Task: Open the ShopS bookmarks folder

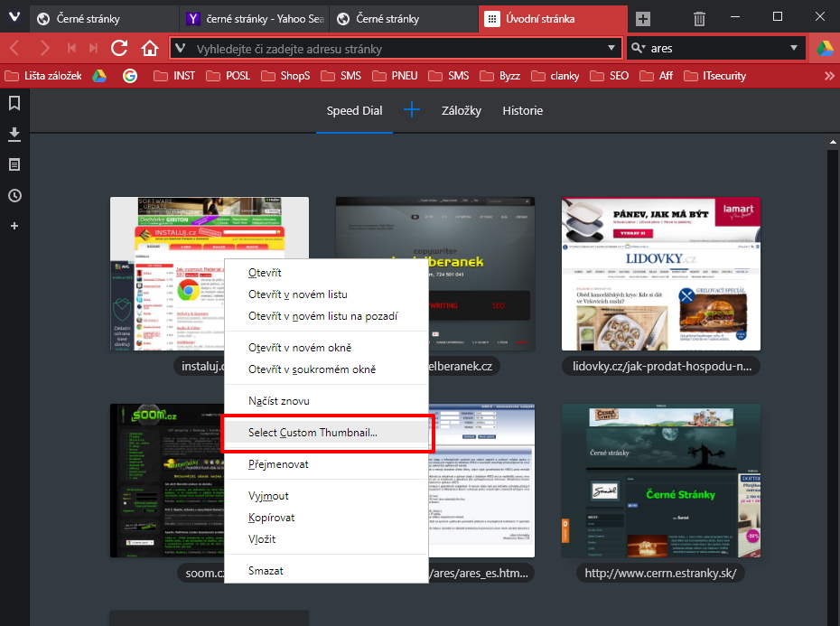Action: 285,76
